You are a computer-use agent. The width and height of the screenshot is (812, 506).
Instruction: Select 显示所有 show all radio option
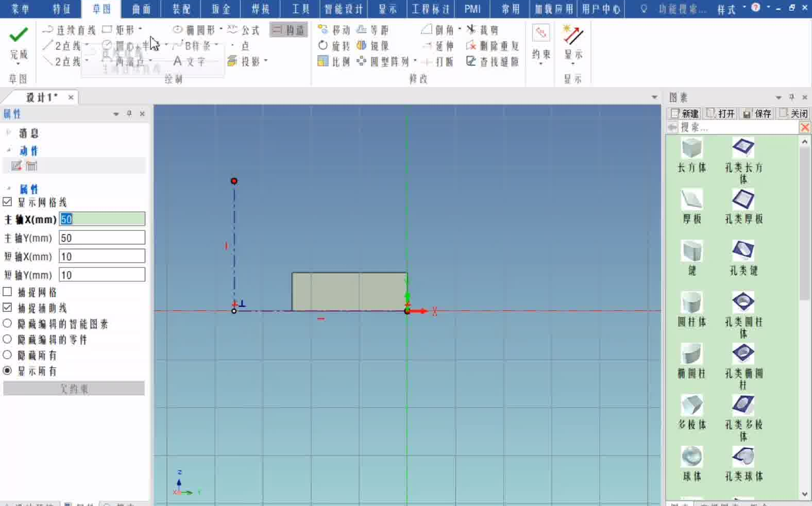(x=7, y=370)
